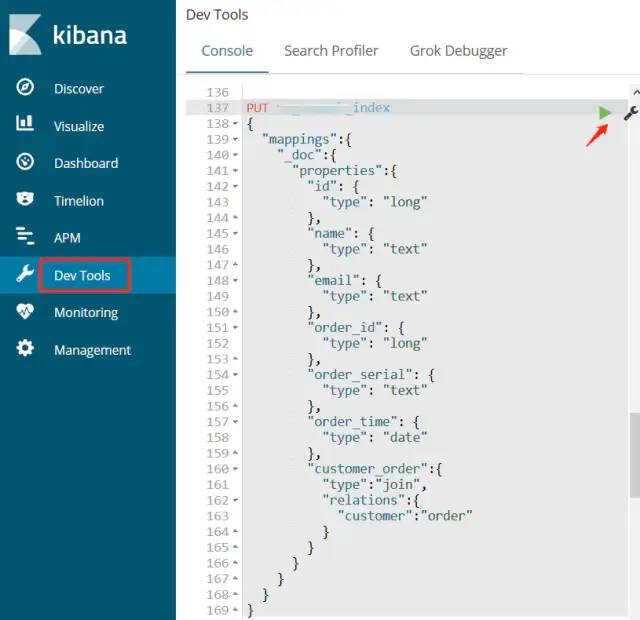Collapse the customer_order block at line 160

pyautogui.click(x=236, y=469)
